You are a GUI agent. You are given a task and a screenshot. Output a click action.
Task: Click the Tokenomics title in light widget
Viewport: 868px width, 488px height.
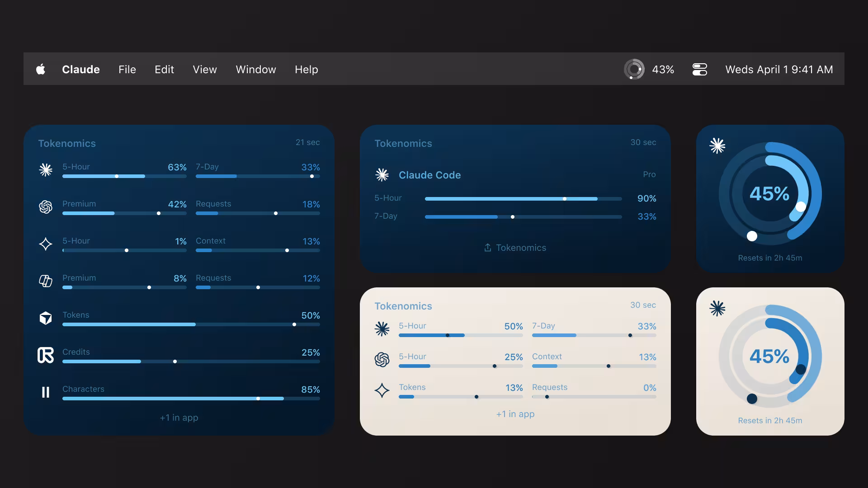point(403,306)
